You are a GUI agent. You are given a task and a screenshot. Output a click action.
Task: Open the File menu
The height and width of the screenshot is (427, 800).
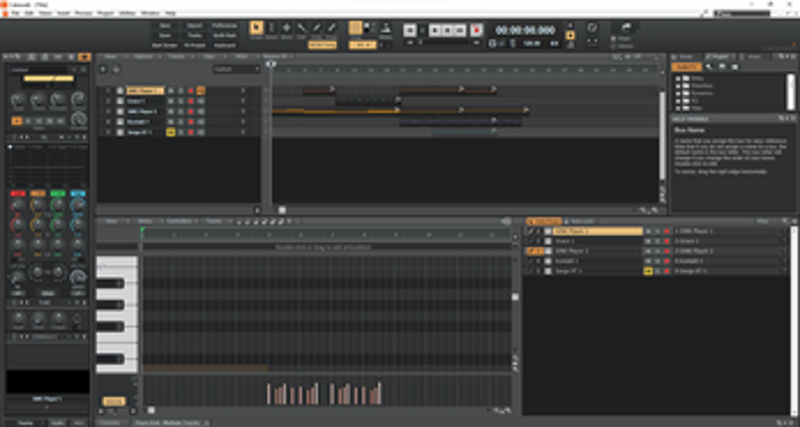click(15, 13)
